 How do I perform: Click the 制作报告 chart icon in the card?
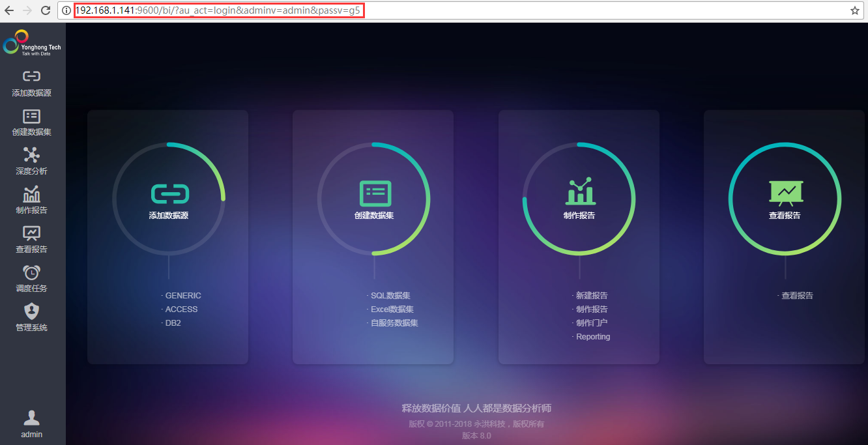coord(580,192)
